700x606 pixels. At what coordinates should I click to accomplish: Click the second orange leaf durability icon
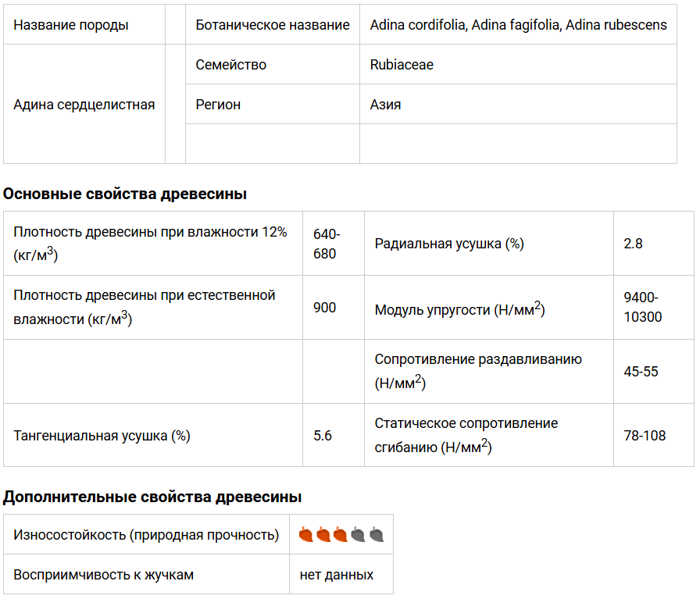tap(323, 535)
